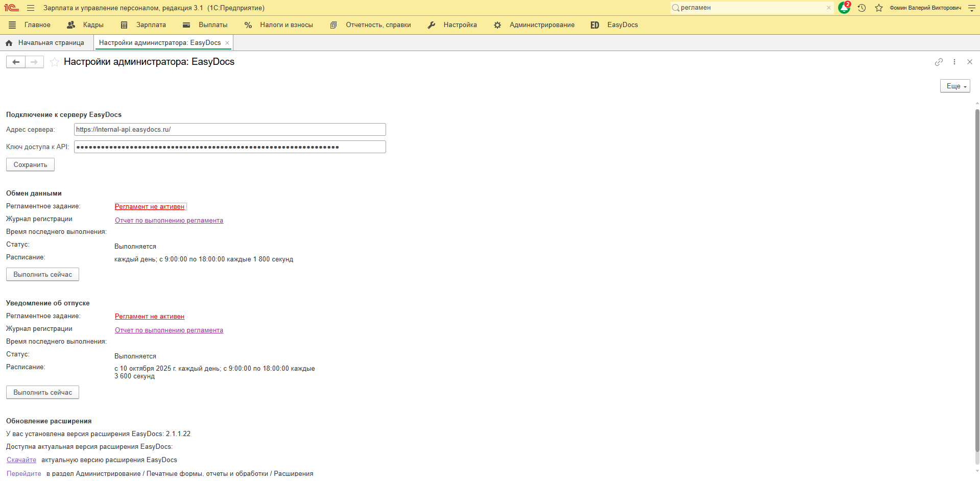Open Регламент не активен link for vacation notification

point(150,317)
